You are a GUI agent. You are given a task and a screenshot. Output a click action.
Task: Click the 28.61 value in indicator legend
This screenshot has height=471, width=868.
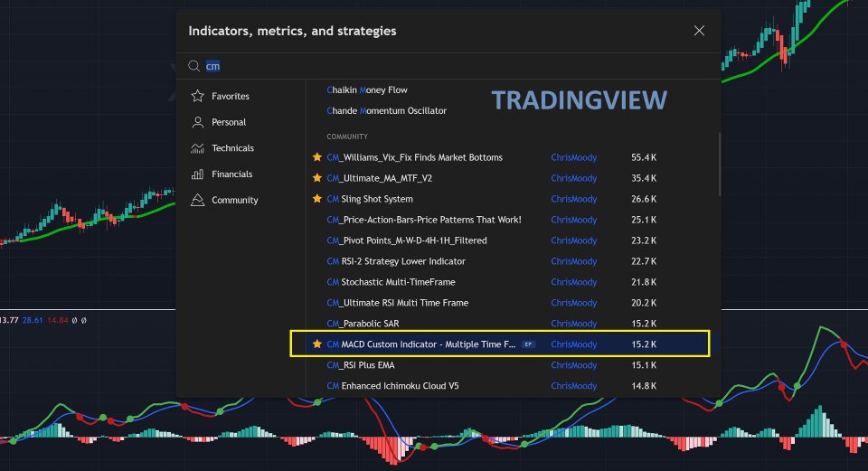click(x=33, y=320)
